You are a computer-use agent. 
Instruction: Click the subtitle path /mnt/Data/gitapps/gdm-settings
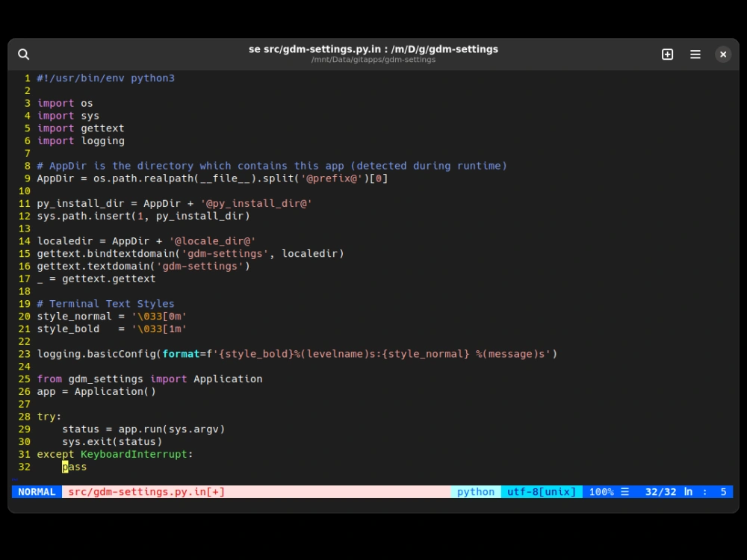(x=373, y=60)
